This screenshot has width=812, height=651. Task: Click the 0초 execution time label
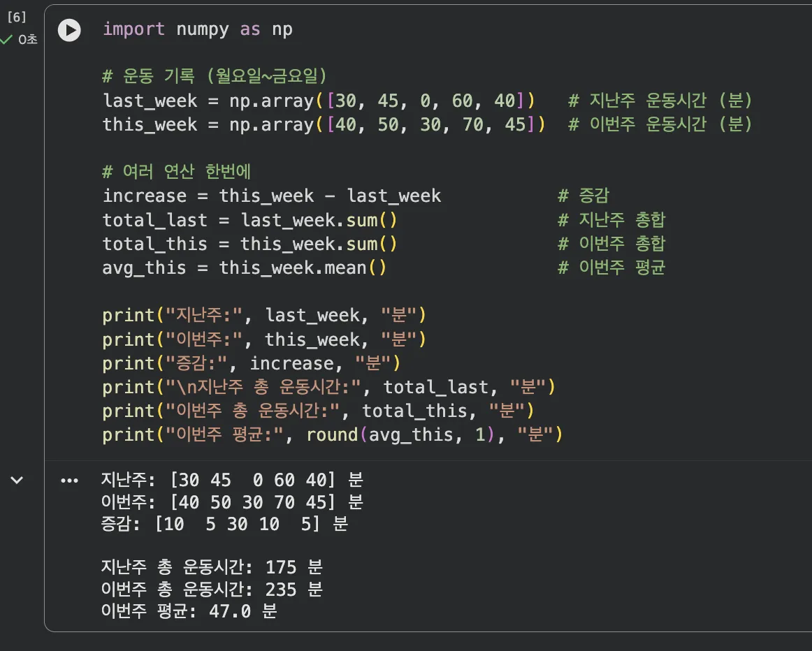pos(28,40)
